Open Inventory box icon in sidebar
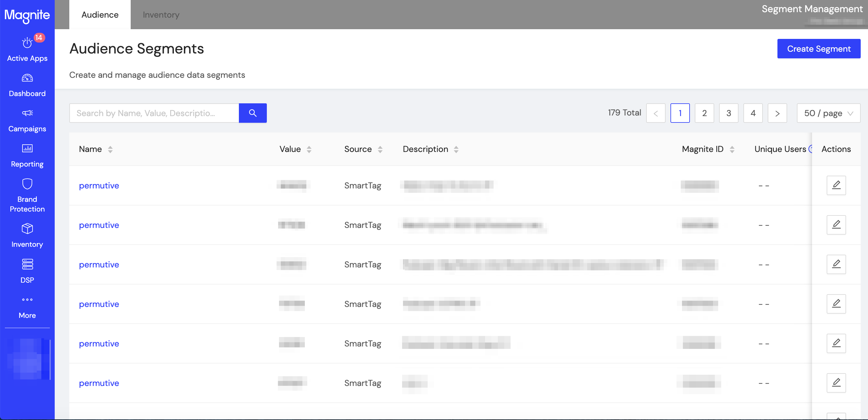The width and height of the screenshot is (868, 420). [27, 229]
